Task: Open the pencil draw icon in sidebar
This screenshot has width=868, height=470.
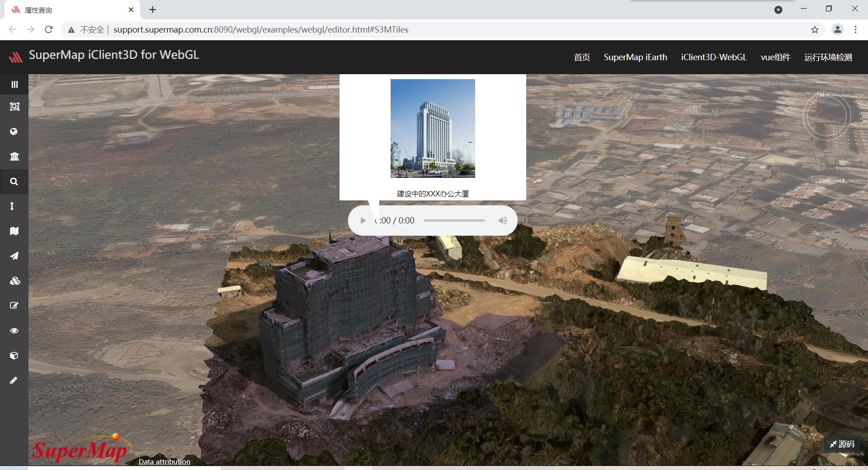Action: click(14, 380)
